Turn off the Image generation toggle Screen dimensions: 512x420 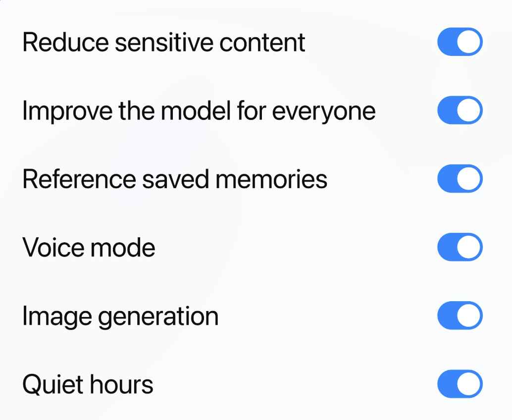[460, 315]
